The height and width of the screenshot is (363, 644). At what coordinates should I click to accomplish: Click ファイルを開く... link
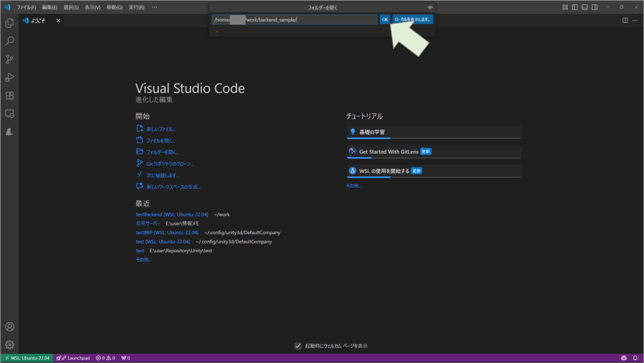tap(160, 140)
